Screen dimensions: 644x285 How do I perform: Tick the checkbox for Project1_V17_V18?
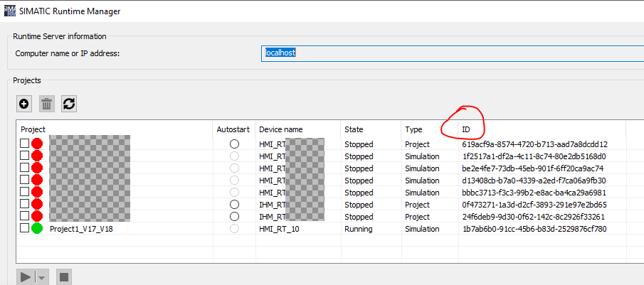(x=25, y=229)
